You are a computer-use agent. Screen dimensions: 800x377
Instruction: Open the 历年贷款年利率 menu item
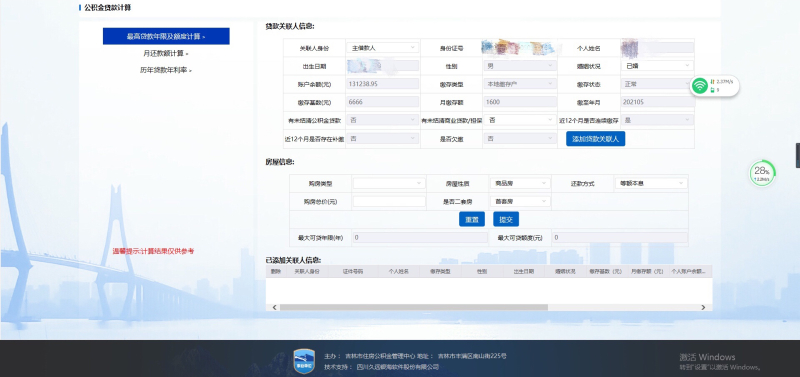[x=166, y=70]
